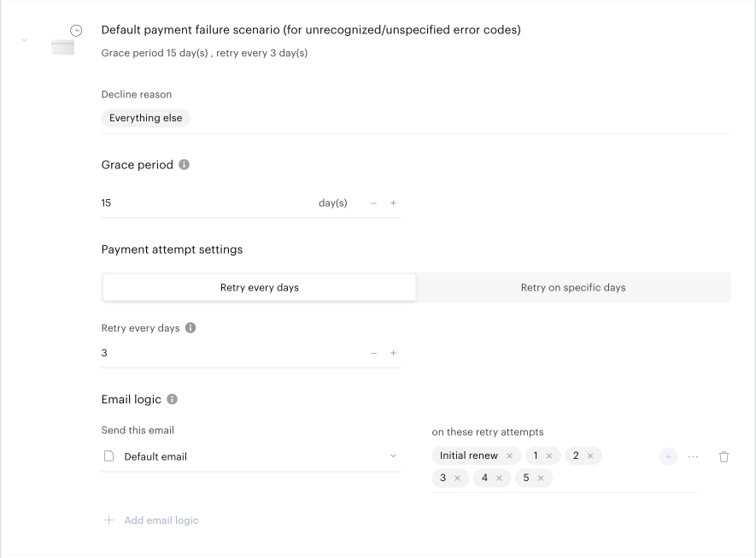This screenshot has height=558, width=756.
Task: Switch to Retry on specific days tab
Action: pos(573,287)
